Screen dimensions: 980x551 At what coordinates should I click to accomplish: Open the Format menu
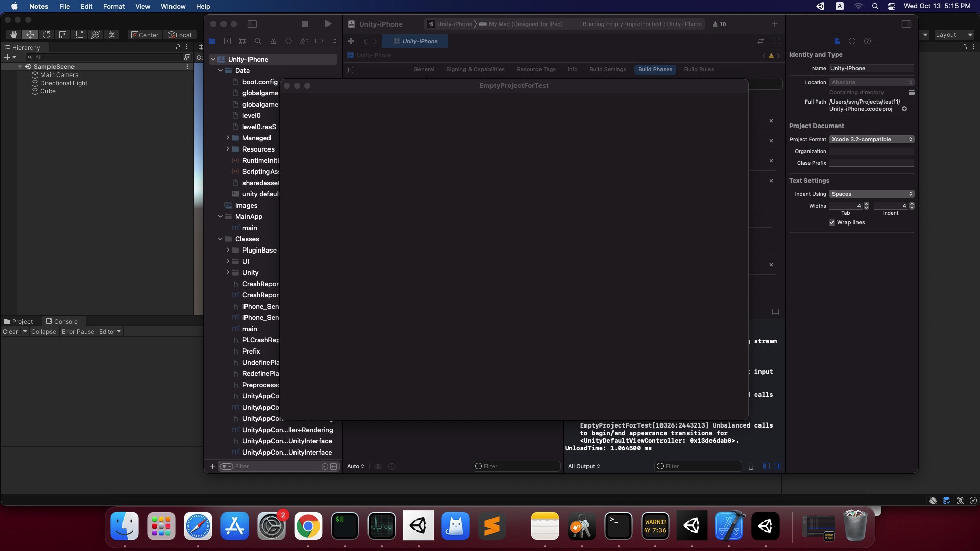click(113, 6)
